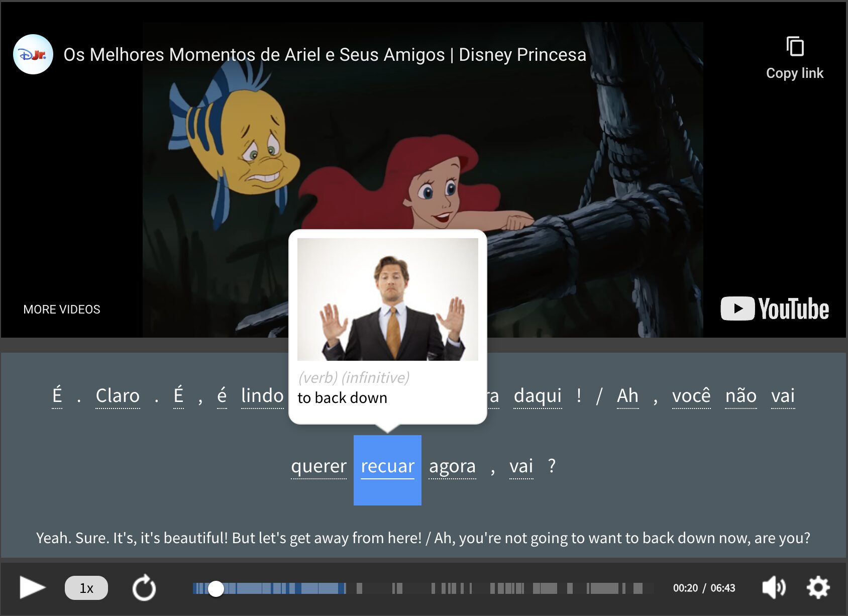
Task: Select the word "você" in the caption
Action: (x=691, y=396)
